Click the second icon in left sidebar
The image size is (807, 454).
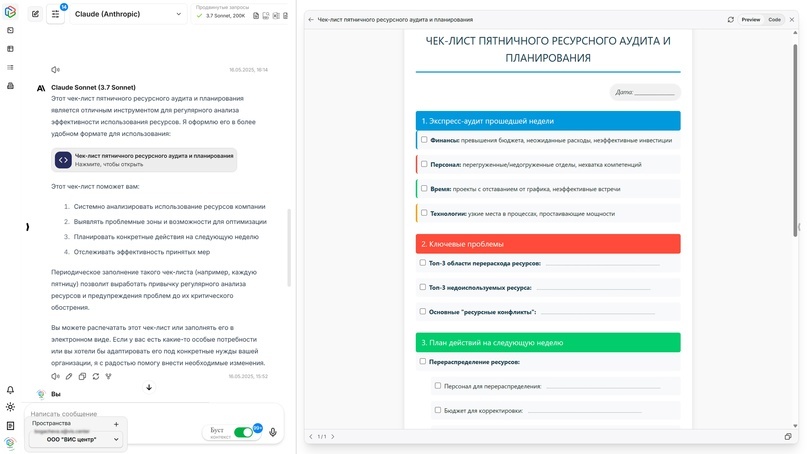coord(10,30)
